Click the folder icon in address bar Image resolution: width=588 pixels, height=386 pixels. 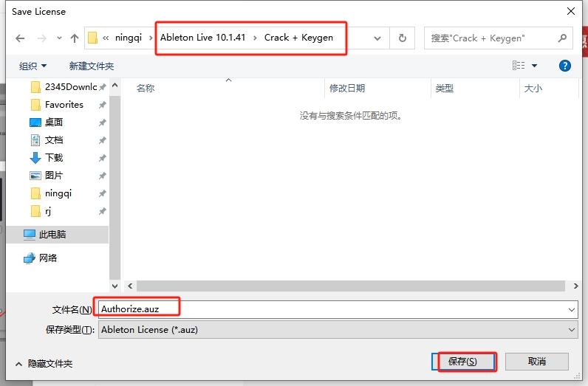(x=92, y=38)
